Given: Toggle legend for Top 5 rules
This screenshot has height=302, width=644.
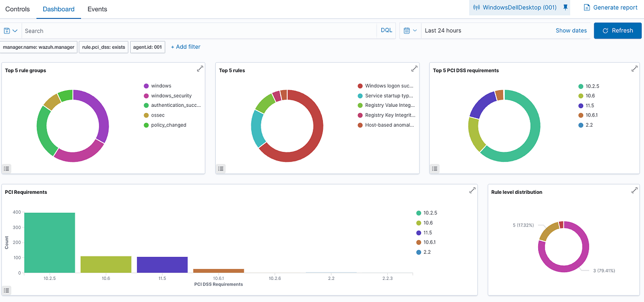Looking at the screenshot, I should (x=221, y=168).
